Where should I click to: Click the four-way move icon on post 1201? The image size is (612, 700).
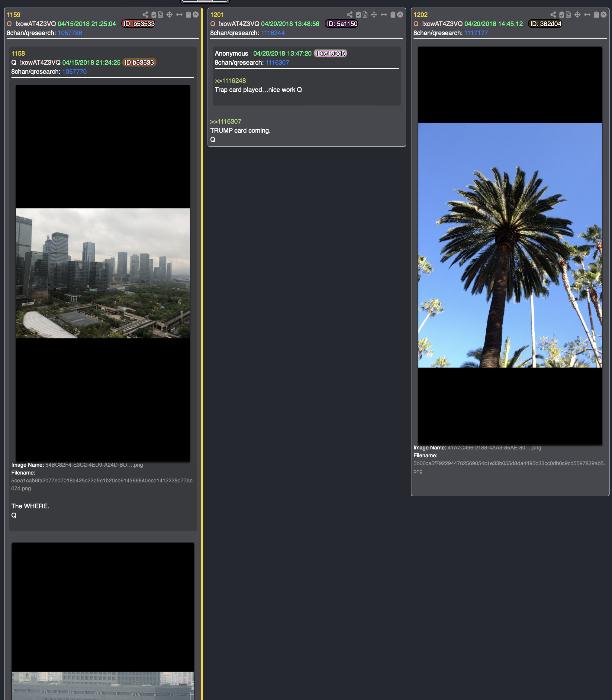point(374,15)
